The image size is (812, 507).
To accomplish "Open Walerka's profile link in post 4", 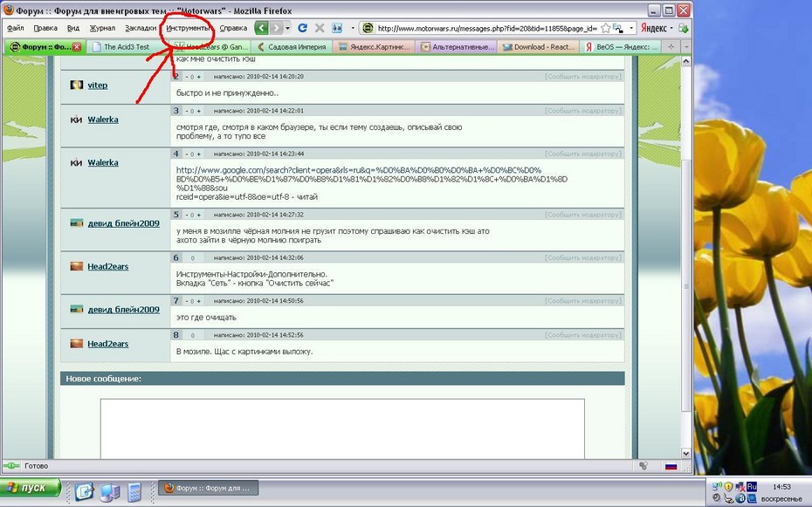I will pyautogui.click(x=102, y=162).
